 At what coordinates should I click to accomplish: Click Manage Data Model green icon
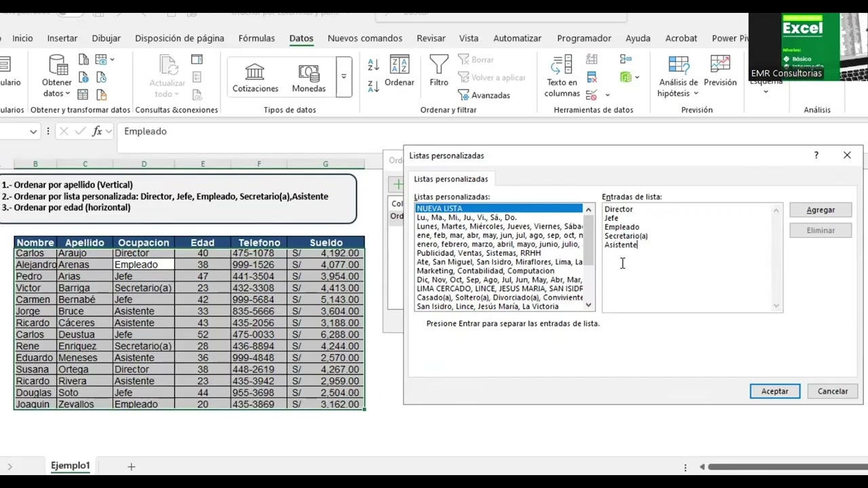626,77
